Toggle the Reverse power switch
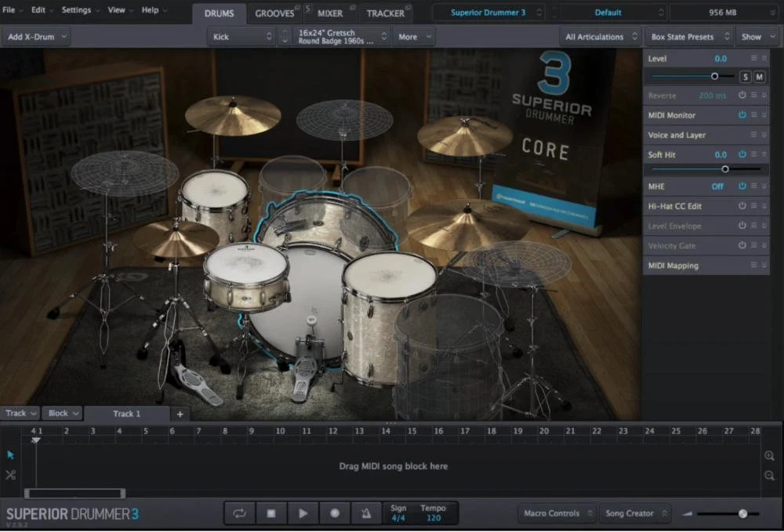Viewport: 784px width, 532px height. [742, 95]
